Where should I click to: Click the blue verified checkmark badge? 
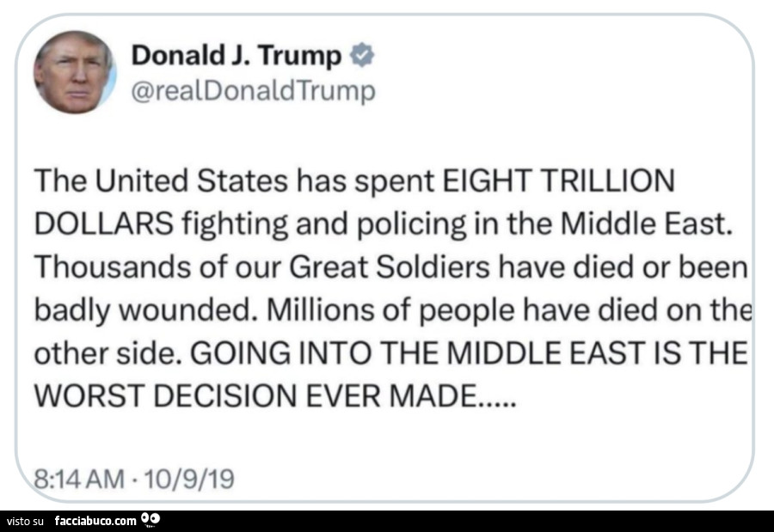[363, 57]
